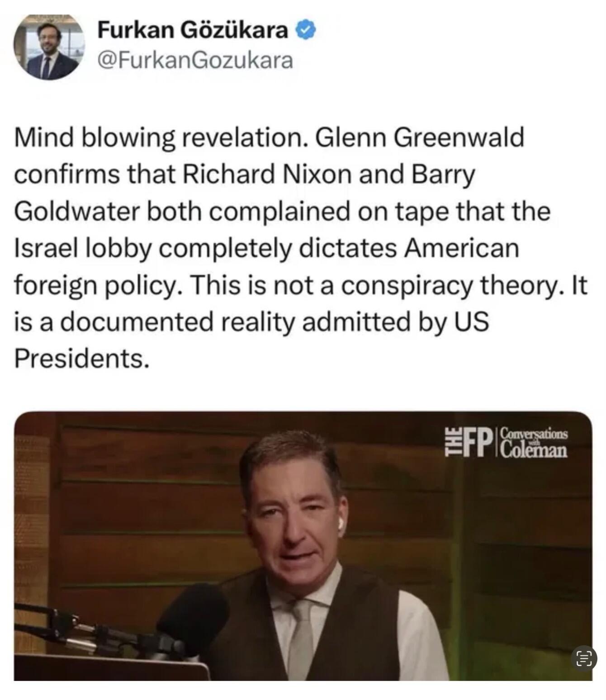
Task: Tap the text-scan icon on the video corner
Action: point(584,658)
